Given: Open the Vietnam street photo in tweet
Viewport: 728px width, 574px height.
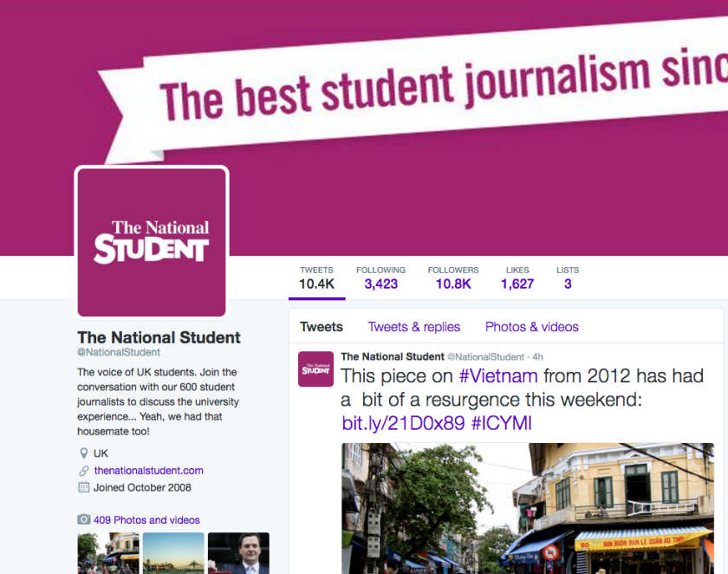Looking at the screenshot, I should (528, 508).
